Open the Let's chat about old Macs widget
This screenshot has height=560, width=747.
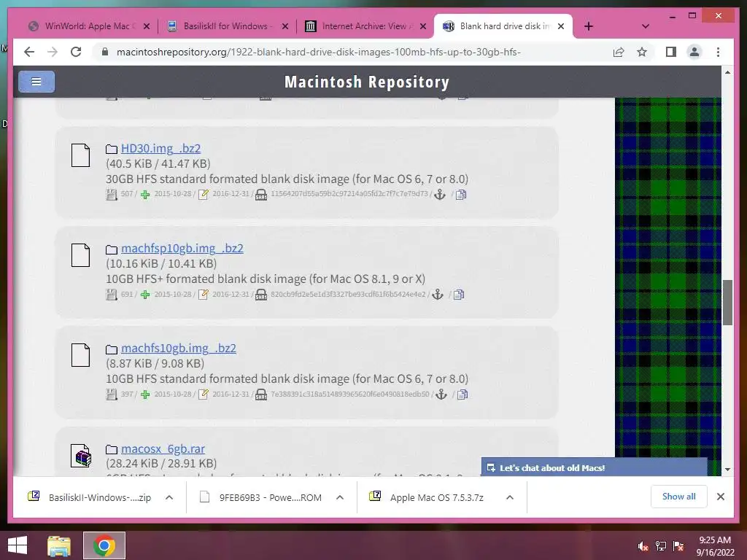click(594, 467)
